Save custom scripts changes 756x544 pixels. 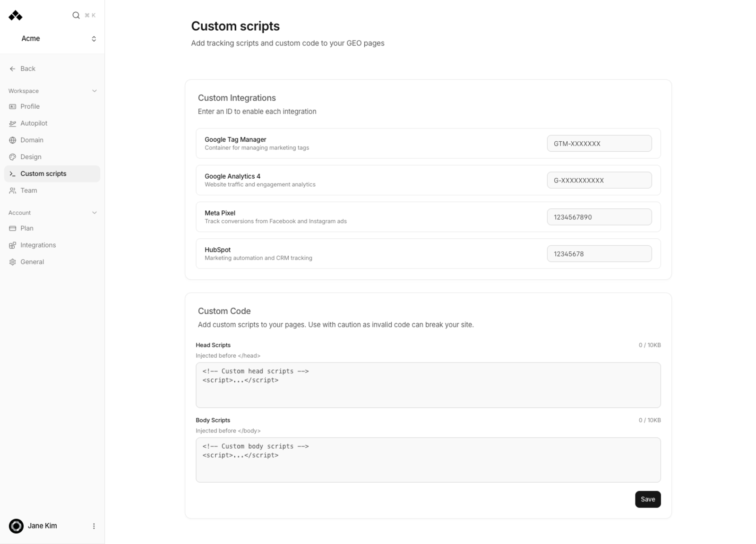pos(648,499)
